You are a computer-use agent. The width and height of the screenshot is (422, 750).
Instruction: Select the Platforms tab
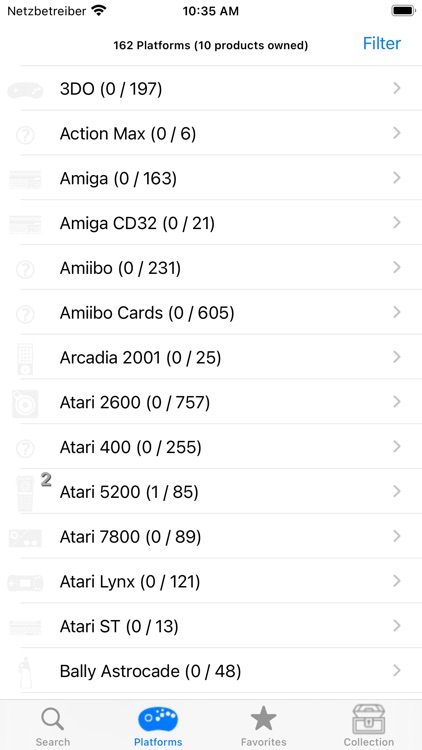(158, 727)
